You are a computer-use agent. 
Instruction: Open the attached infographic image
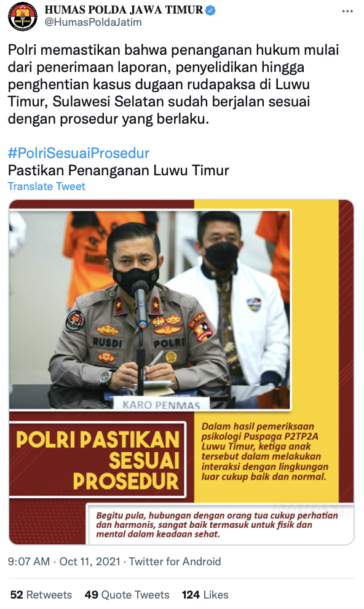pyautogui.click(x=181, y=372)
